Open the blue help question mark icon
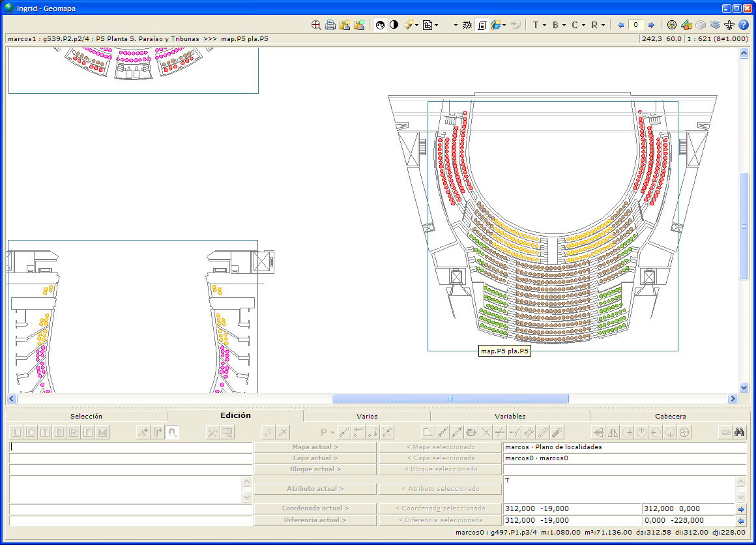The image size is (756, 545). coord(743,25)
